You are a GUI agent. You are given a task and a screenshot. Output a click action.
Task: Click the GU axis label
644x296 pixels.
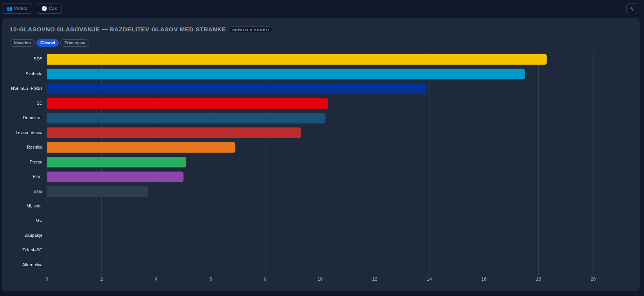point(39,221)
